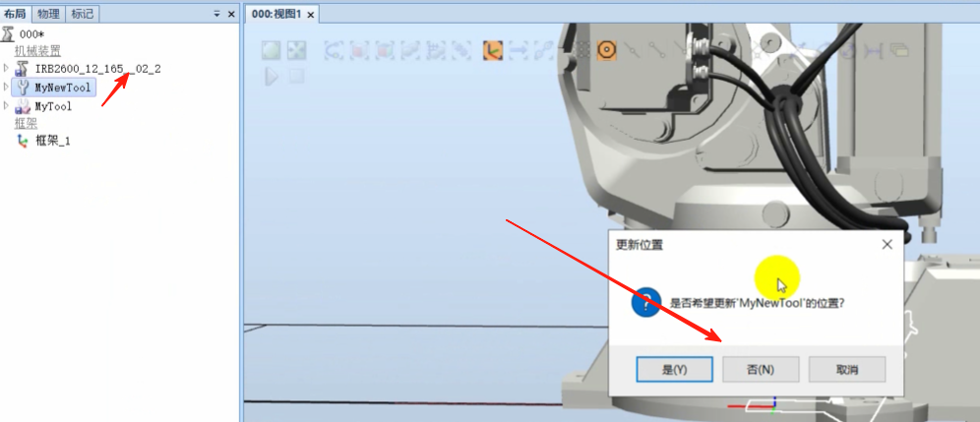Screen dimensions: 980x422
Task: Click the View All icon in viewport toolbar
Action: [271, 50]
